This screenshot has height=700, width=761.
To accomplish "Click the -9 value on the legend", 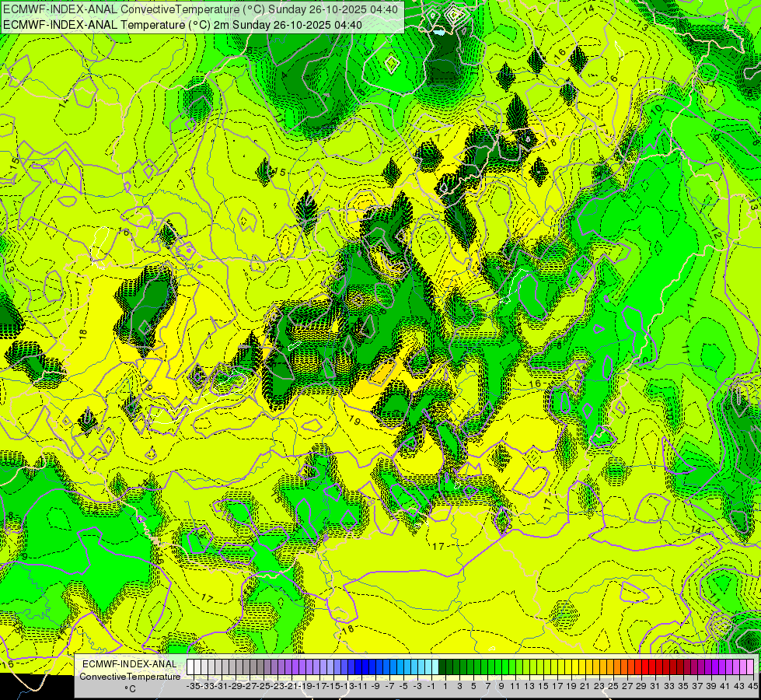I will [x=375, y=686].
